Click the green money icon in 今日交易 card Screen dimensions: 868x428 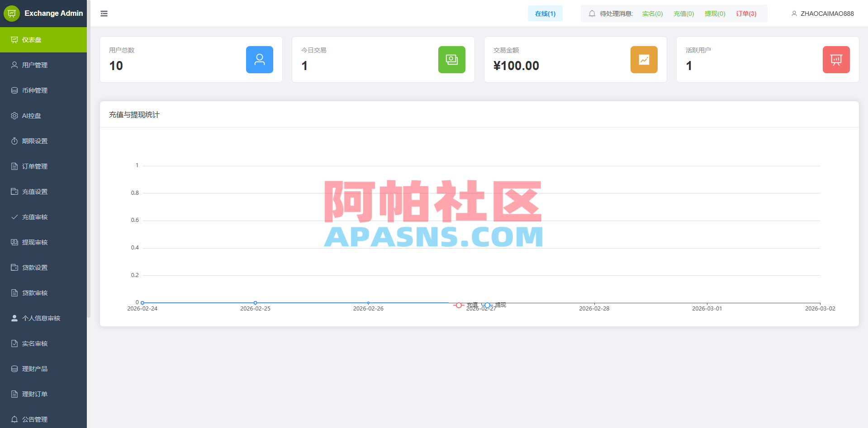coord(452,60)
